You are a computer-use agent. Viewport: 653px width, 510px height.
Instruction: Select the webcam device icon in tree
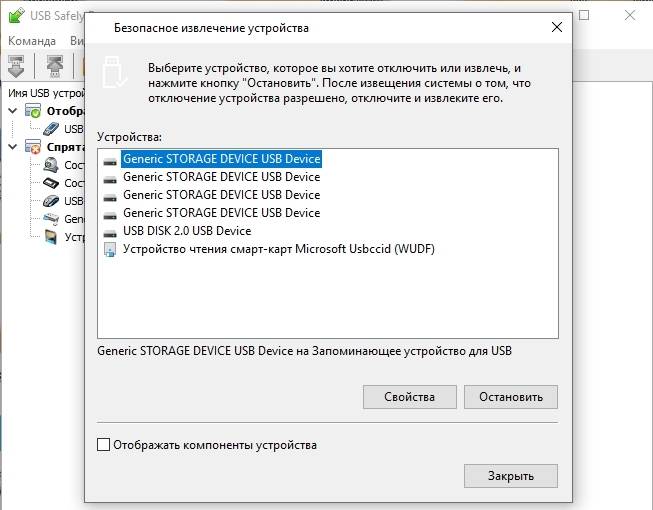coord(51,165)
